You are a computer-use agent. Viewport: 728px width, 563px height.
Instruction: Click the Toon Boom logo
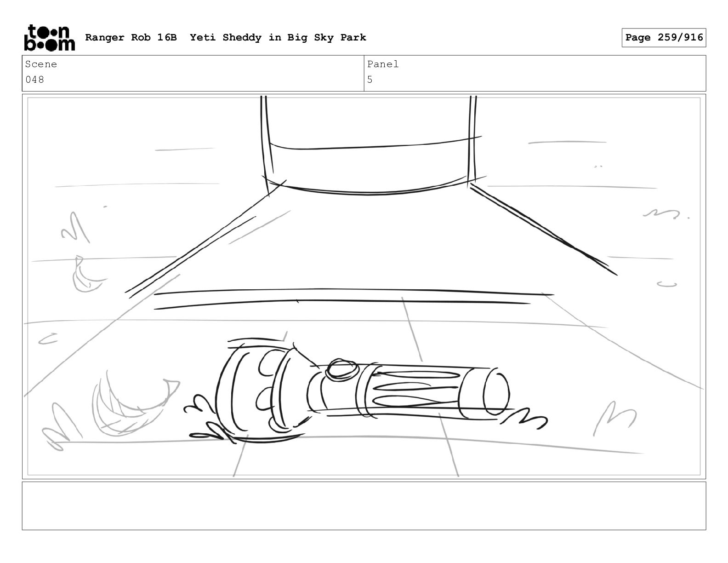click(49, 38)
